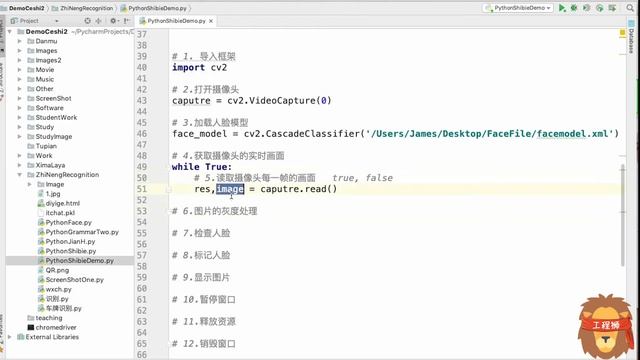Expand the ScreenShot folder arrow
The width and height of the screenshot is (640, 360).
coord(19,98)
